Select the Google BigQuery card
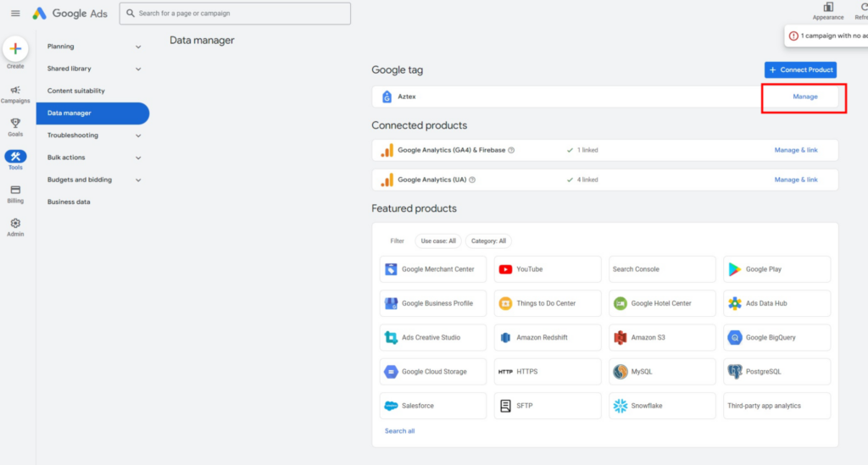This screenshot has width=868, height=465. tap(776, 337)
